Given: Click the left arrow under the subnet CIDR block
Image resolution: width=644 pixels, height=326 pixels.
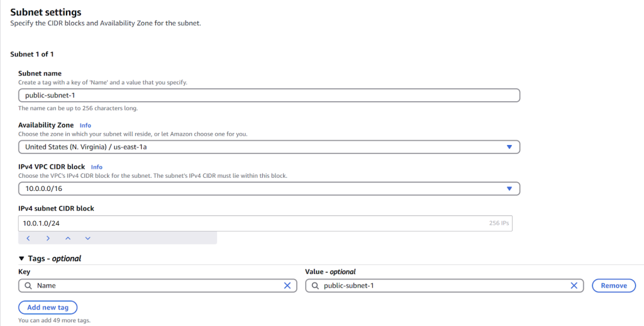Looking at the screenshot, I should 28,238.
